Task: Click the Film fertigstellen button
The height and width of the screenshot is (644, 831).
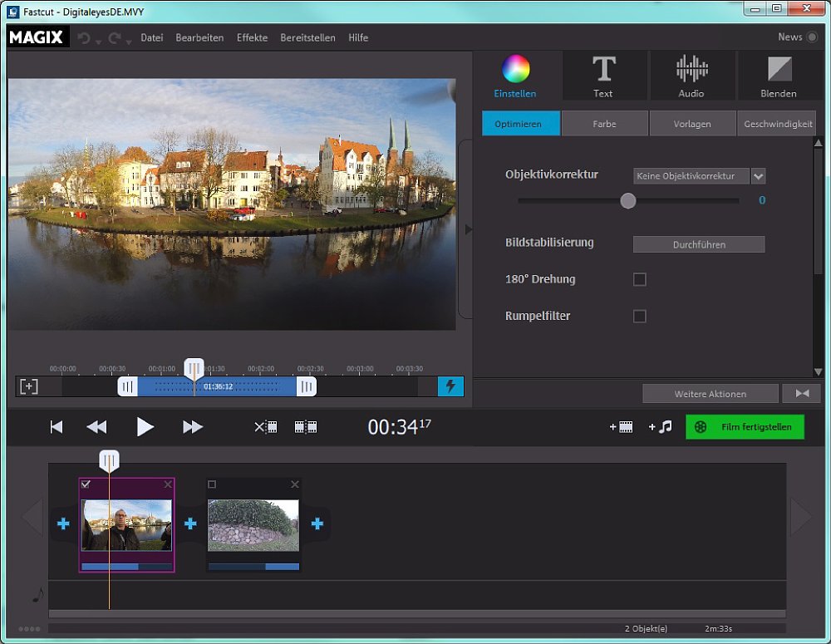Action: pos(745,427)
